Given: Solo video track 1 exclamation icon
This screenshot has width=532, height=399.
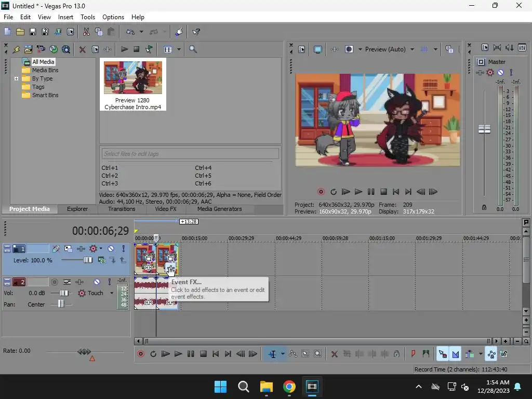Looking at the screenshot, I should coord(123,249).
